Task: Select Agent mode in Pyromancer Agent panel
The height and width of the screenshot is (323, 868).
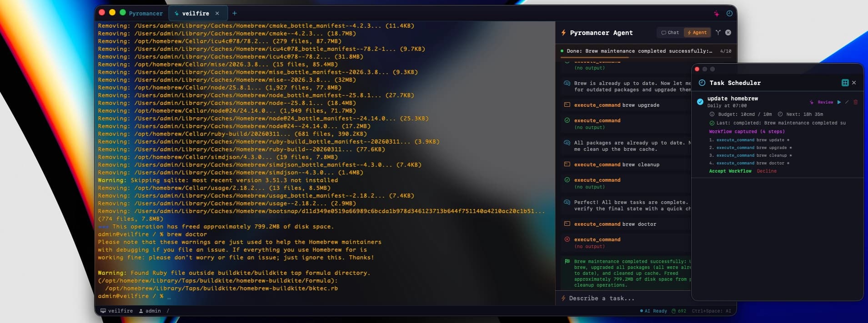Action: click(x=697, y=33)
